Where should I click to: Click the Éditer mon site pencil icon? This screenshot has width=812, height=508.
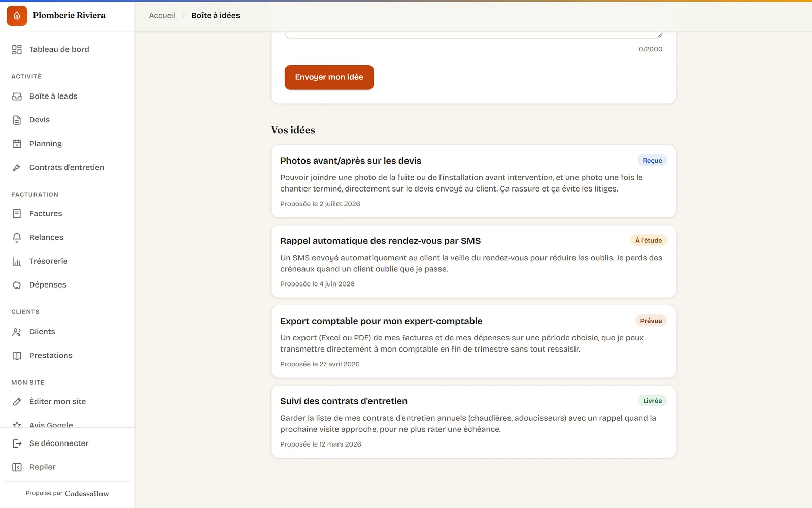[x=17, y=402]
